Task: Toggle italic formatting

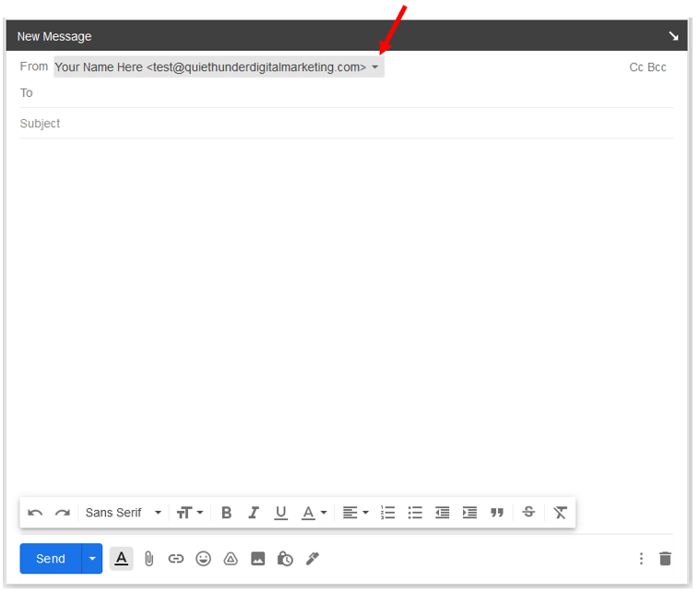Action: [254, 513]
